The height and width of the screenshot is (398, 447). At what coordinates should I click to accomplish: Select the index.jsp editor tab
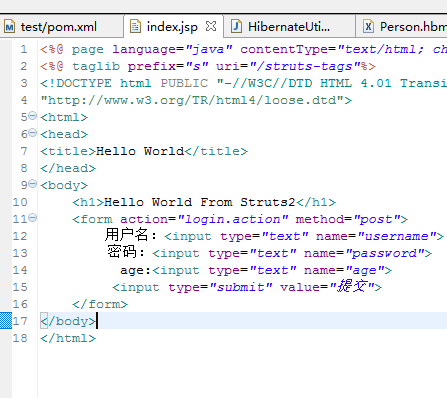point(172,27)
